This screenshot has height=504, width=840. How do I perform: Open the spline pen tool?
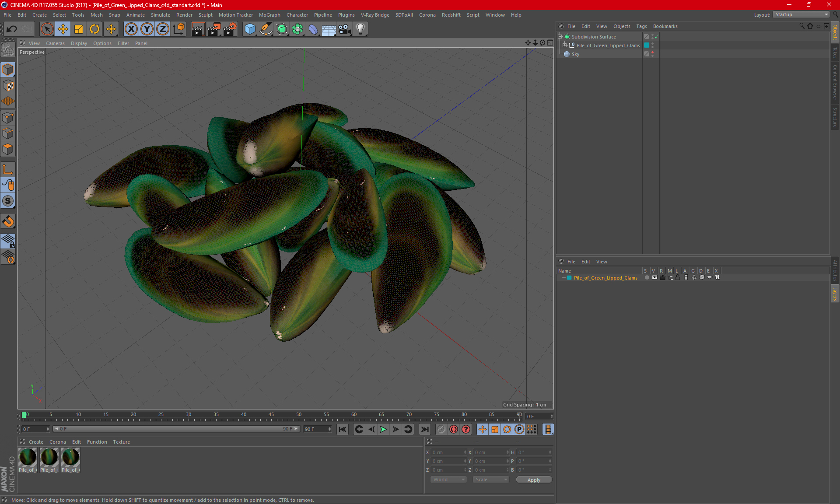[266, 29]
